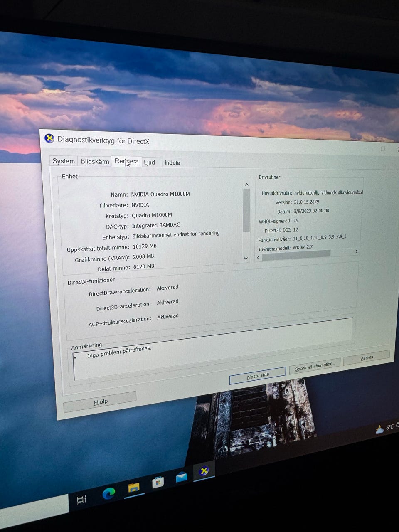Click the Drivrutiner horizontal scrollbar thumb
Screen dimensions: 399x532
(296, 255)
